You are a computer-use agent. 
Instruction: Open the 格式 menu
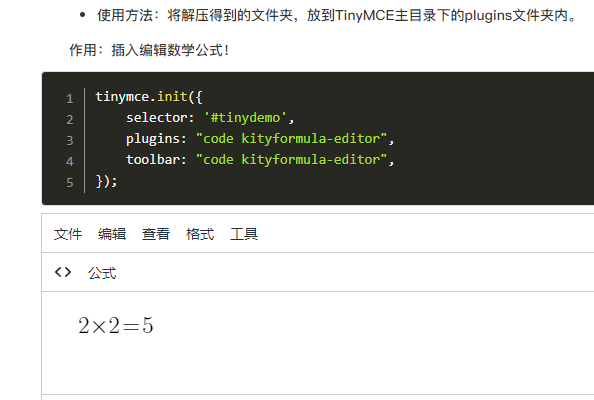pyautogui.click(x=200, y=234)
